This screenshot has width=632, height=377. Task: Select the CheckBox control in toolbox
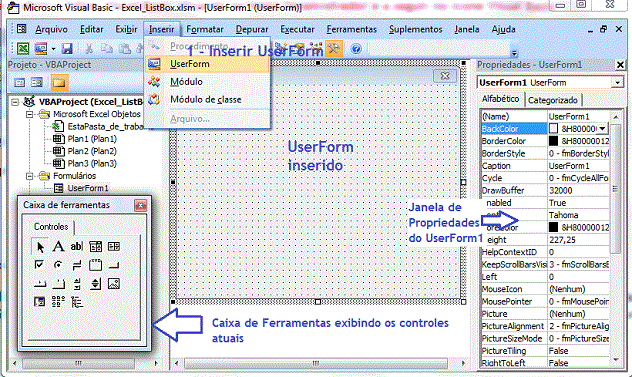click(39, 265)
